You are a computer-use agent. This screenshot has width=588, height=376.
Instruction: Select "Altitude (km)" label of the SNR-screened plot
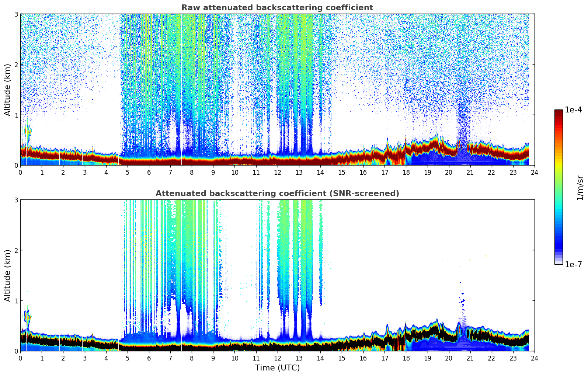[x=8, y=275]
